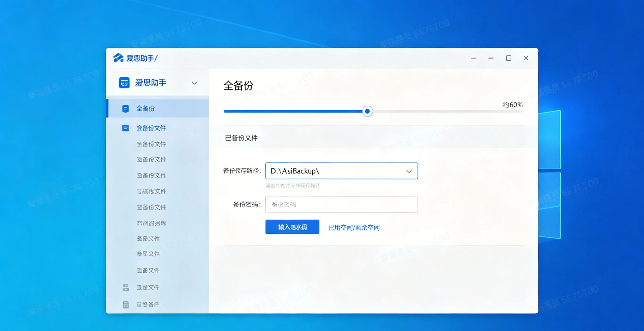Expand the 爱思助手 sidebar header chevron
Screen dimensions: 644x331
194,83
